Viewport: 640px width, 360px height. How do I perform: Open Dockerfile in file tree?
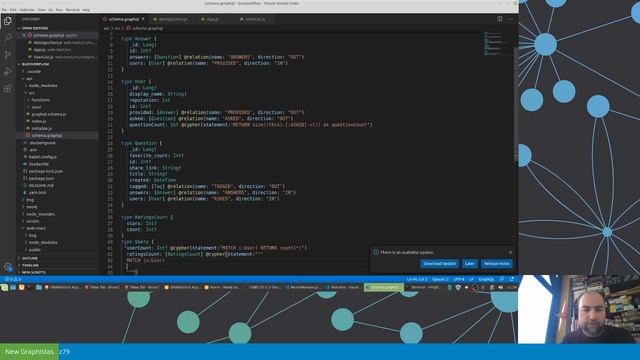pyautogui.click(x=39, y=164)
